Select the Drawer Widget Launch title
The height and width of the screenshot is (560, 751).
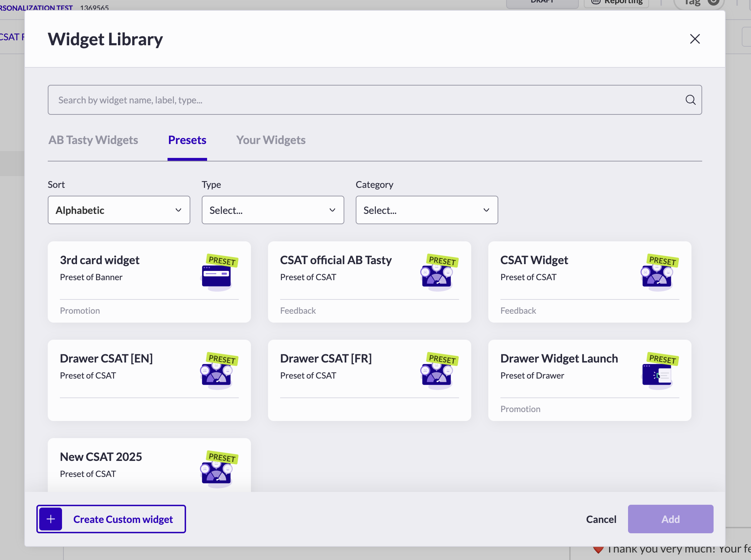click(559, 359)
